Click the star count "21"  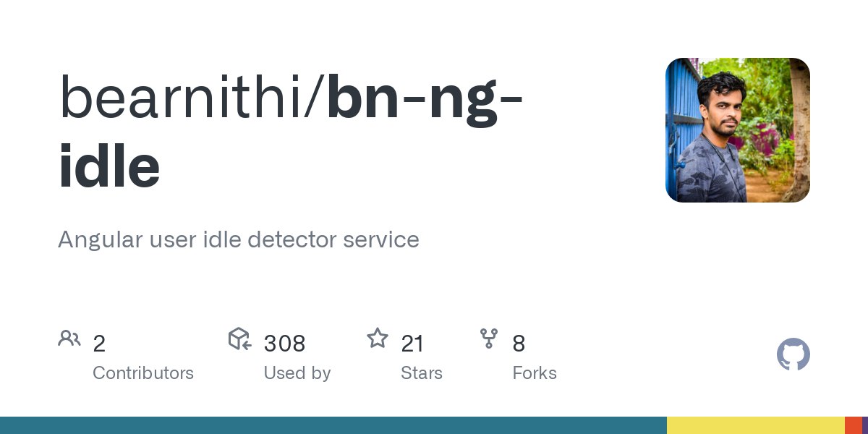(412, 344)
